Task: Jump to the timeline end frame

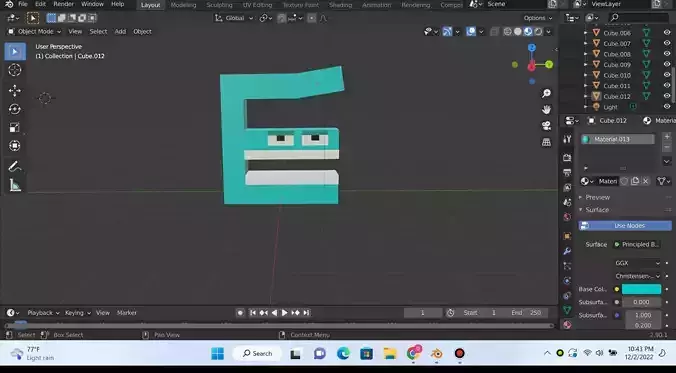Action: [306, 313]
